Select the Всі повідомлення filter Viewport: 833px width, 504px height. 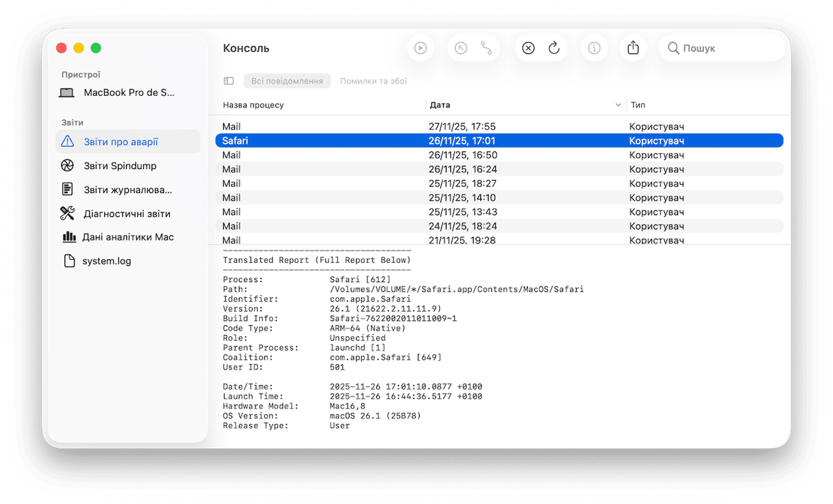click(287, 81)
